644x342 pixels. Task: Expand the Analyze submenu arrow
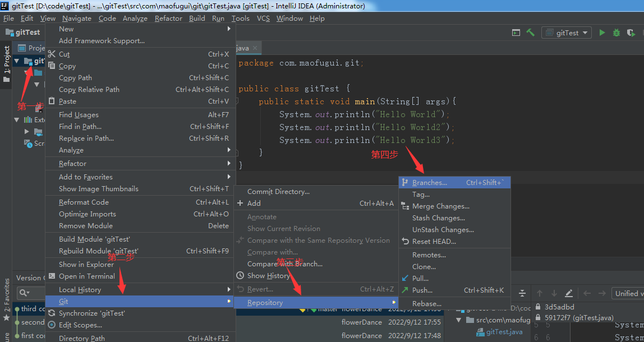229,150
